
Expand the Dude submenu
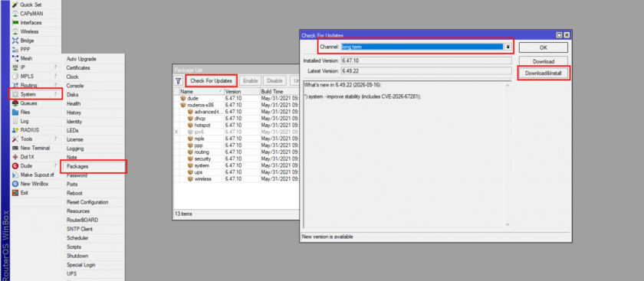coord(36,165)
